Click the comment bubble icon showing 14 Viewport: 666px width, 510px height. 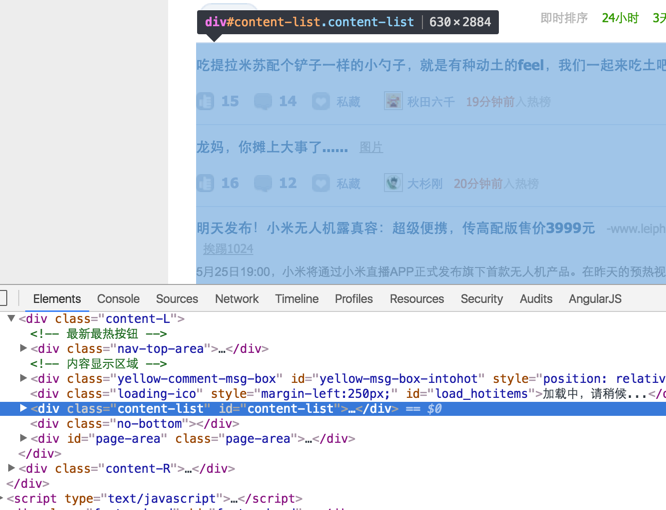tap(263, 101)
